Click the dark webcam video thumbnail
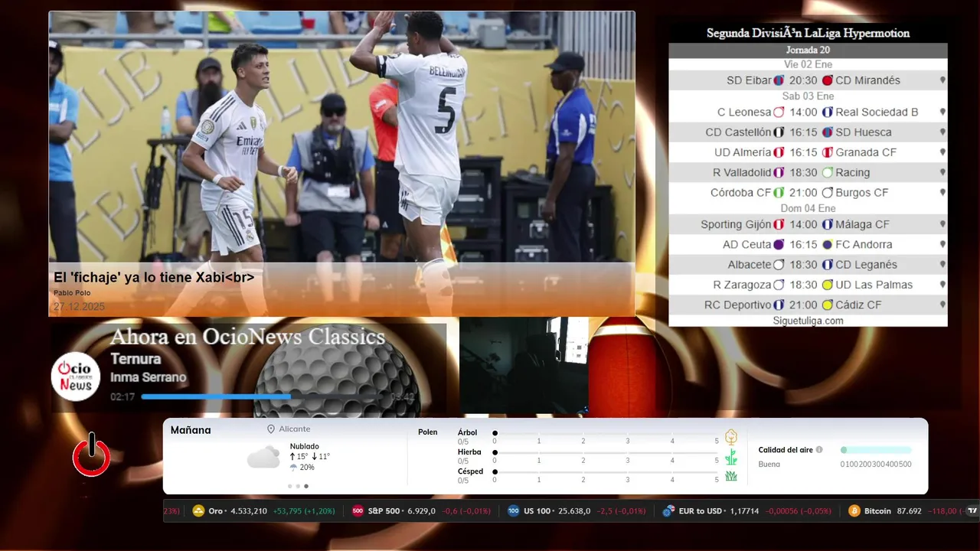The image size is (980, 551). [x=524, y=366]
